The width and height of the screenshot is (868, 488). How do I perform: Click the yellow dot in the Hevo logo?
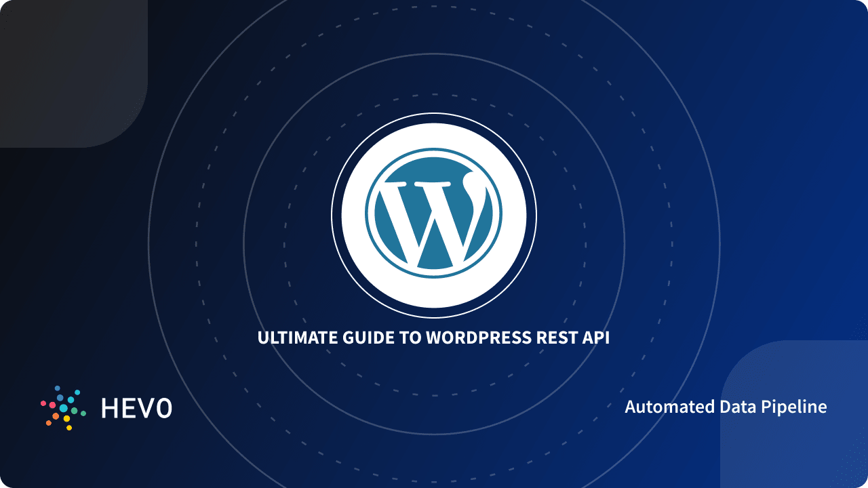pos(66,418)
